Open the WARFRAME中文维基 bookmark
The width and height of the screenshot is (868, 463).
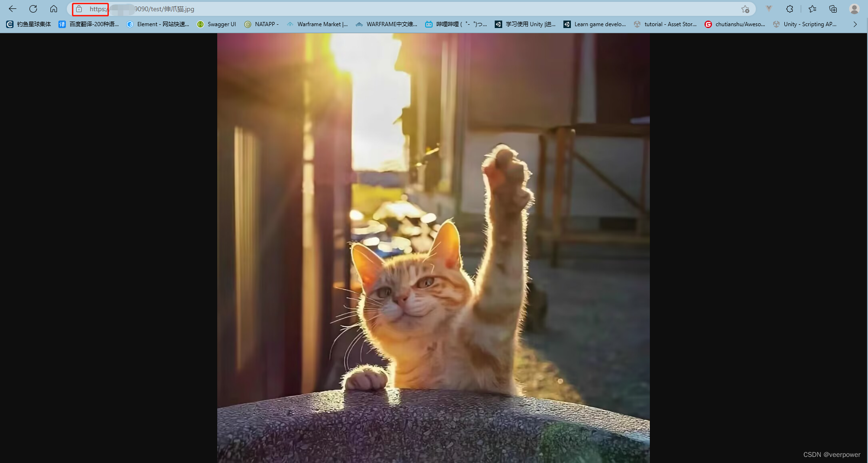(386, 24)
